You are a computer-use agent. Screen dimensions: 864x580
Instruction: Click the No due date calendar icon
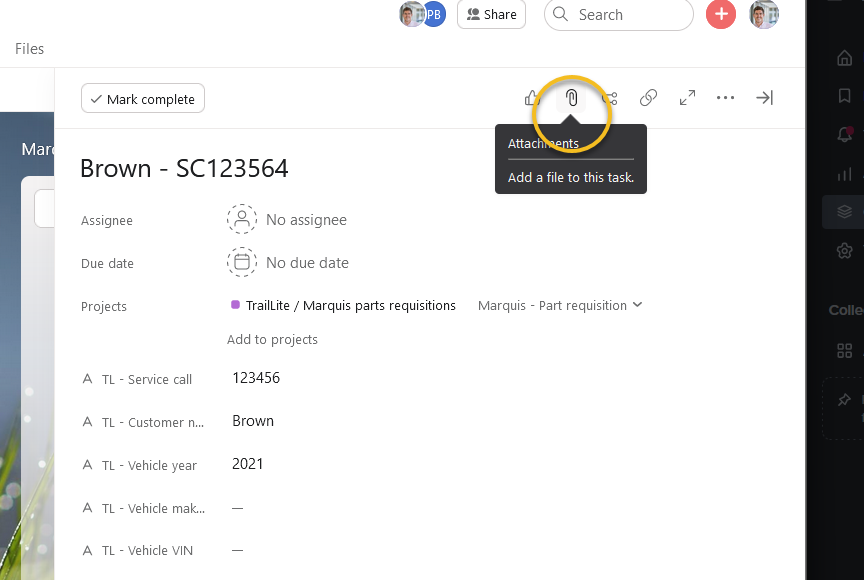click(x=242, y=262)
